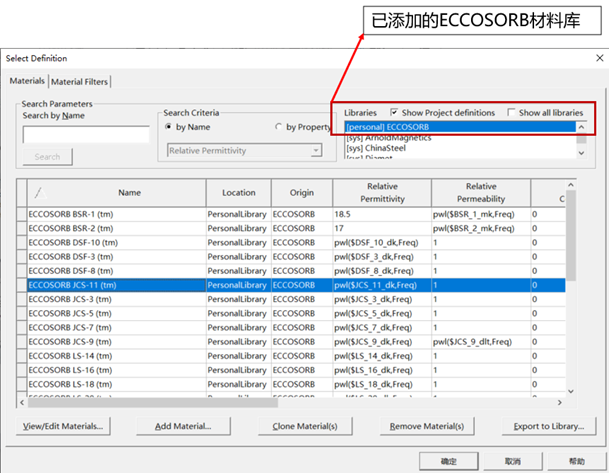Click horizontal scrollbar right arrow
The image size is (609, 473).
(x=560, y=403)
